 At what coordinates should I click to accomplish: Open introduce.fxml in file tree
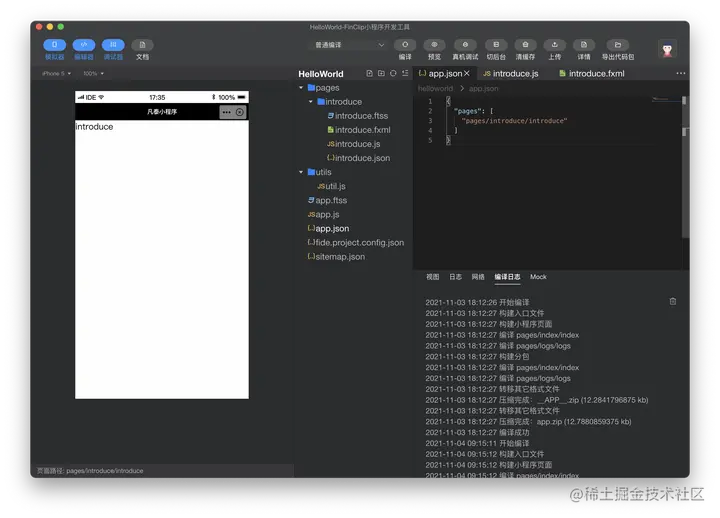tap(359, 130)
